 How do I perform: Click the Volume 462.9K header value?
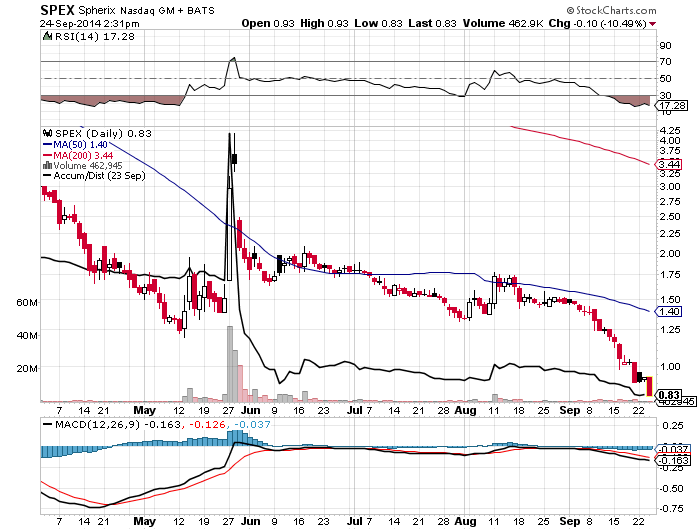pos(503,23)
